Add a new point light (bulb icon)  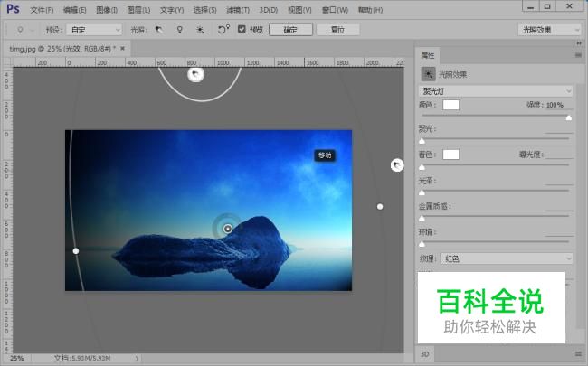click(x=180, y=30)
